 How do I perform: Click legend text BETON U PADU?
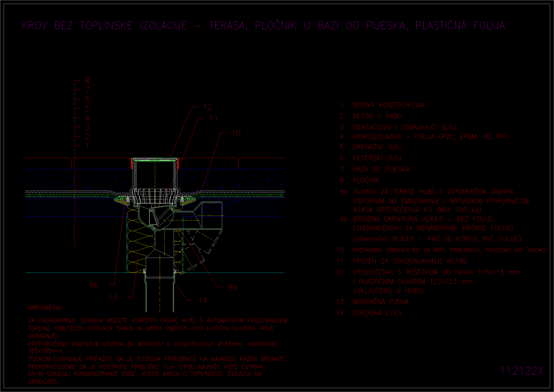tap(377, 116)
